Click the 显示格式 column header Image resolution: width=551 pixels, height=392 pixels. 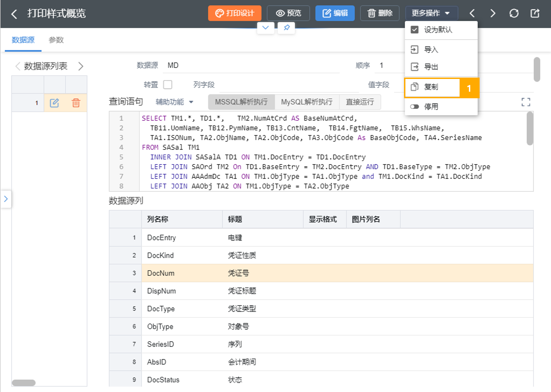coord(325,219)
